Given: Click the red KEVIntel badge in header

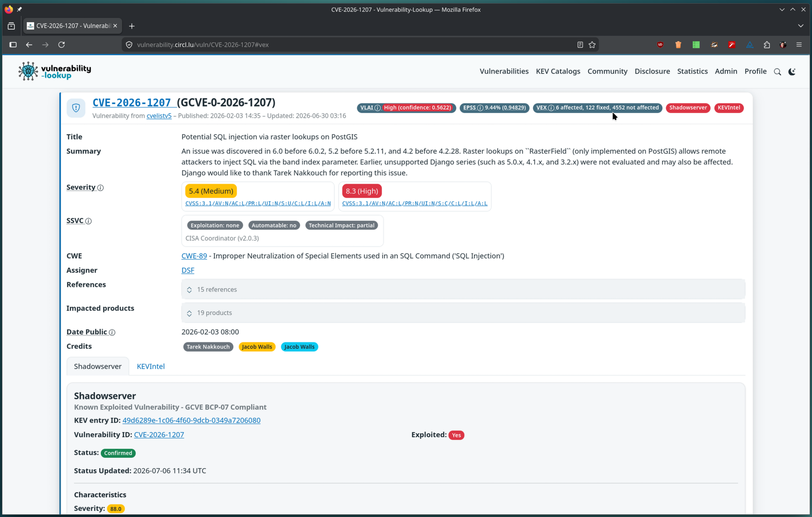Looking at the screenshot, I should [x=728, y=108].
